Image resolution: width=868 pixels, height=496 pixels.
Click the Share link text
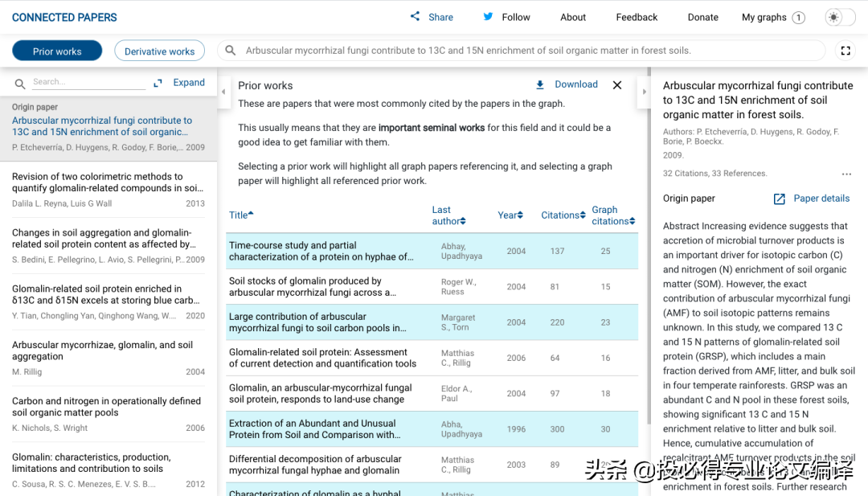(440, 17)
